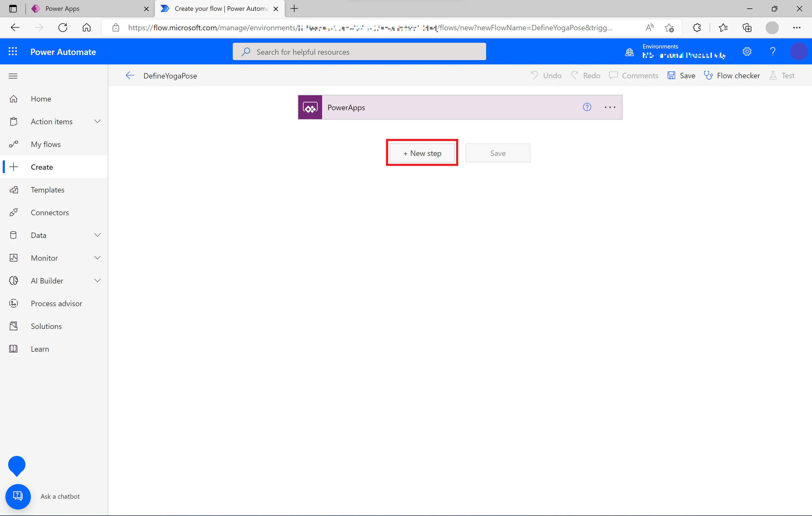812x516 pixels.
Task: Add page to favorites star icon
Action: click(669, 28)
